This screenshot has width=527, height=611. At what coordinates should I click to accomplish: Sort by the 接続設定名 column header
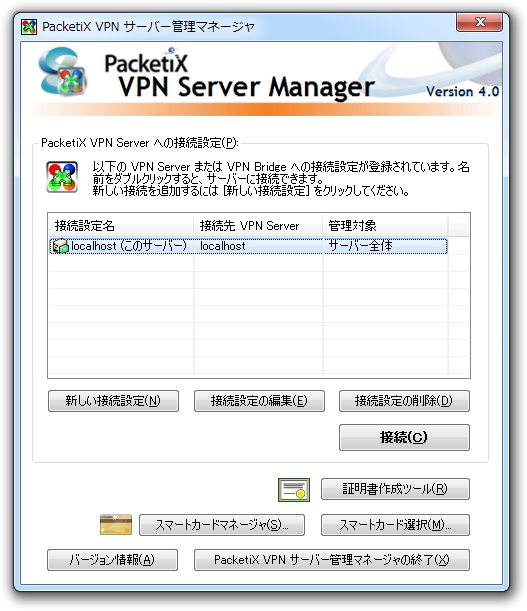click(121, 226)
